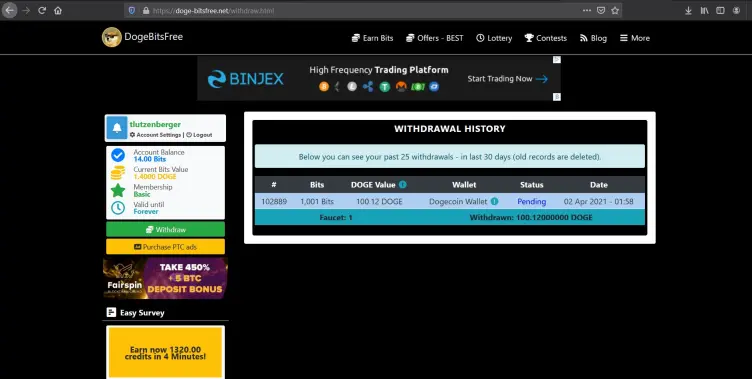Click the WITHDRAWAL HISTORY heading
752x379 pixels.
[450, 129]
